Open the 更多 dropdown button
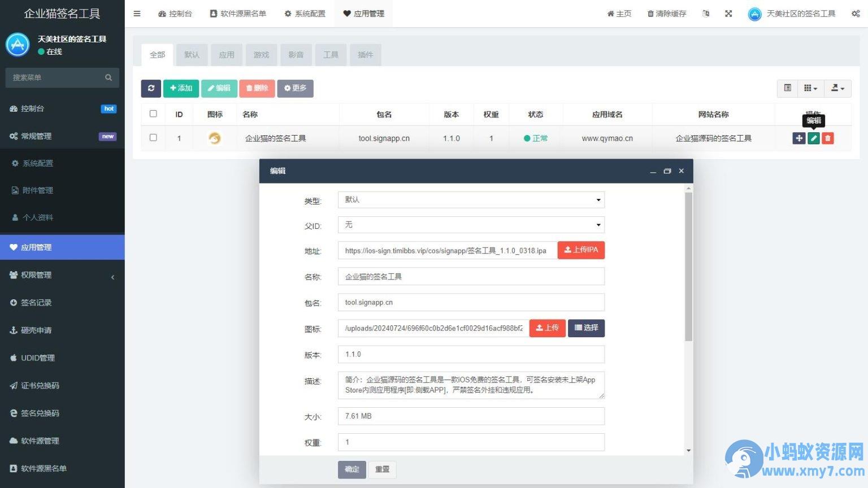This screenshot has height=488, width=868. (295, 88)
